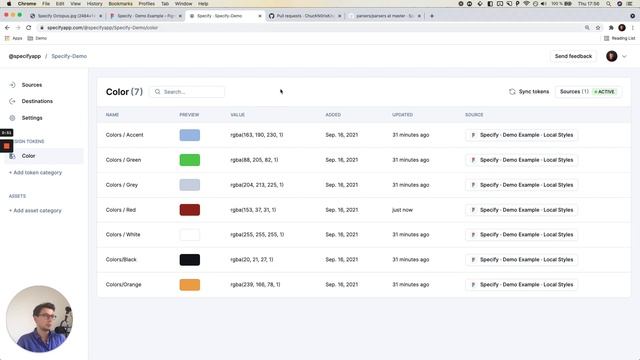Image resolution: width=640 pixels, height=360 pixels.
Task: Select the Color token category
Action: point(44,156)
